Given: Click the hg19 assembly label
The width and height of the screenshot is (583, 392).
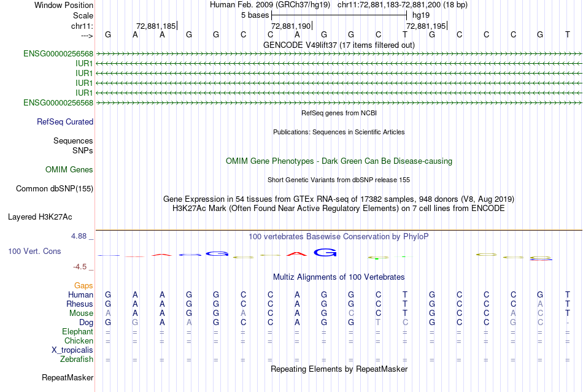Looking at the screenshot, I should [421, 15].
